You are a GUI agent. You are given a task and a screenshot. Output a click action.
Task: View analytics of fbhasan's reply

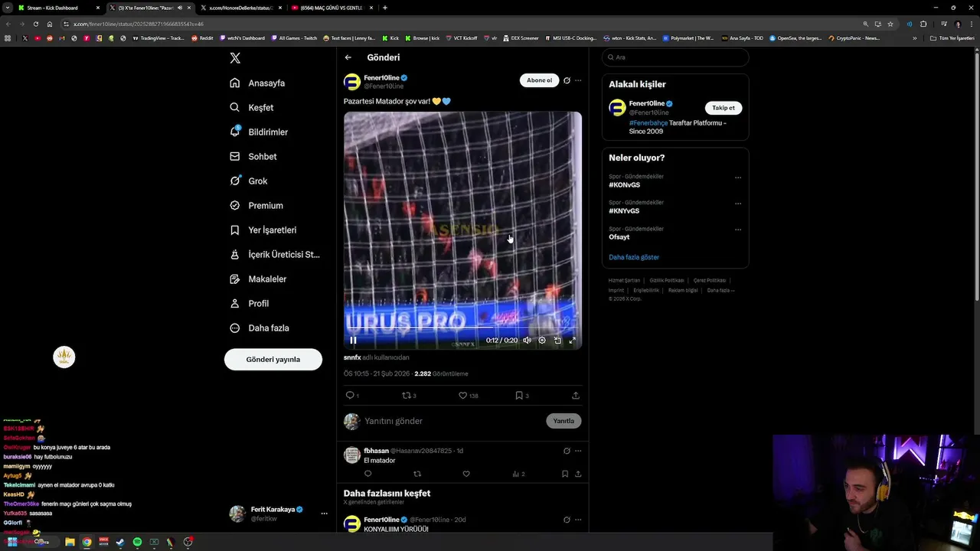(x=518, y=474)
